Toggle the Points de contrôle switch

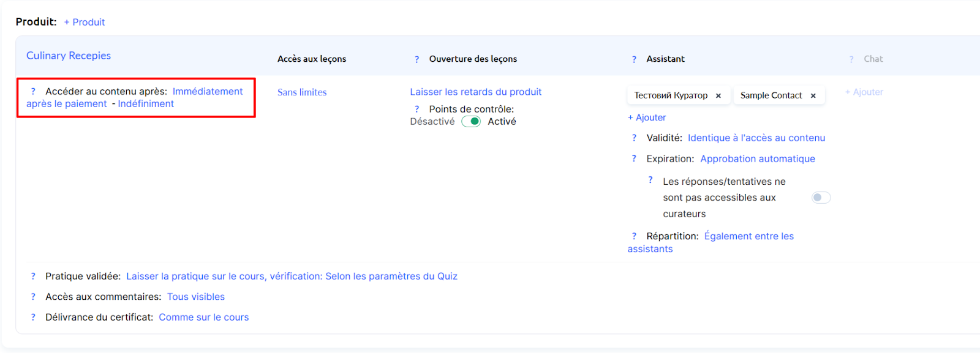tap(471, 121)
